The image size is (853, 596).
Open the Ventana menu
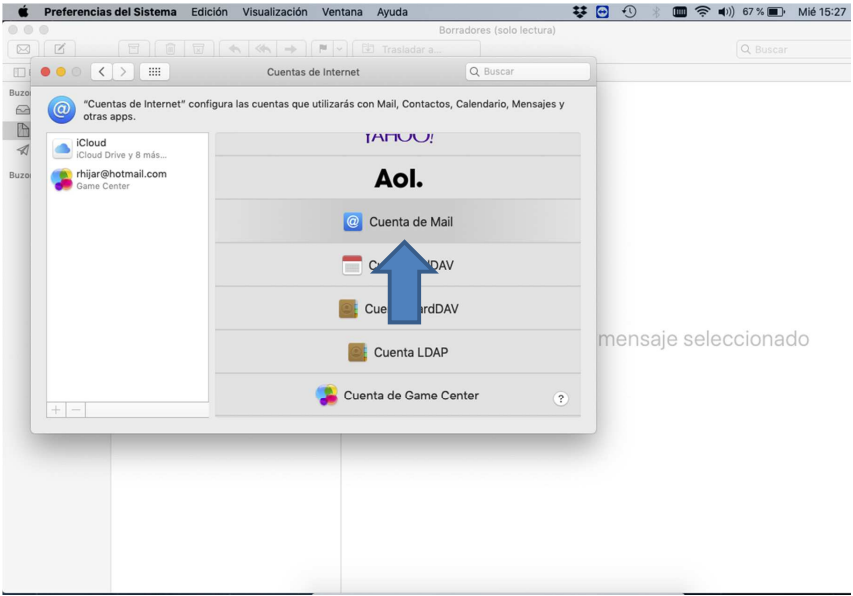click(342, 12)
